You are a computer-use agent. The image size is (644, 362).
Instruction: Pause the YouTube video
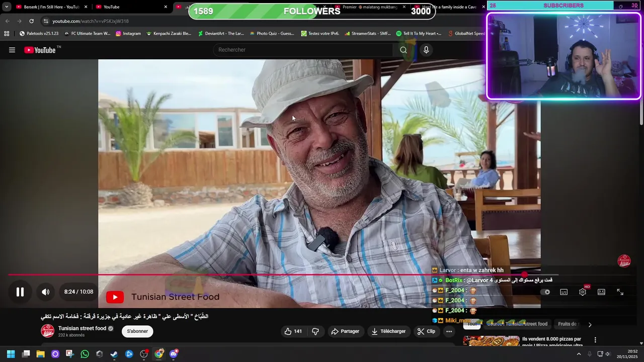20,292
